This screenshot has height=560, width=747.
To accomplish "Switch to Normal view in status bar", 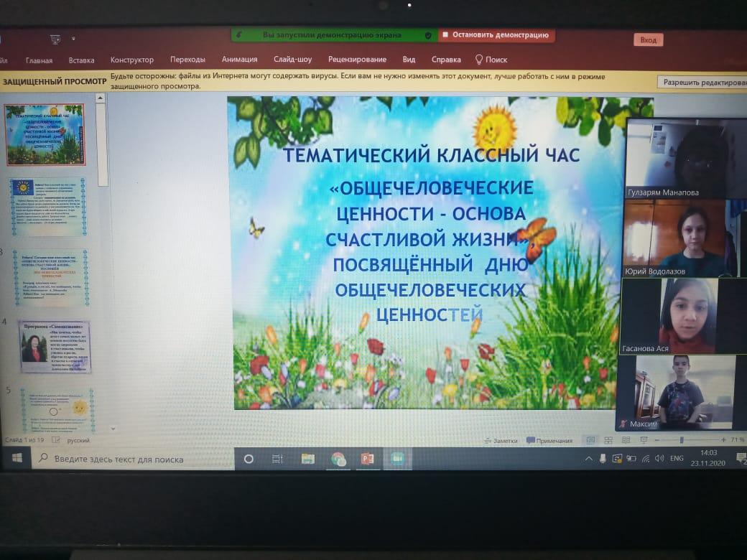I will tap(590, 440).
